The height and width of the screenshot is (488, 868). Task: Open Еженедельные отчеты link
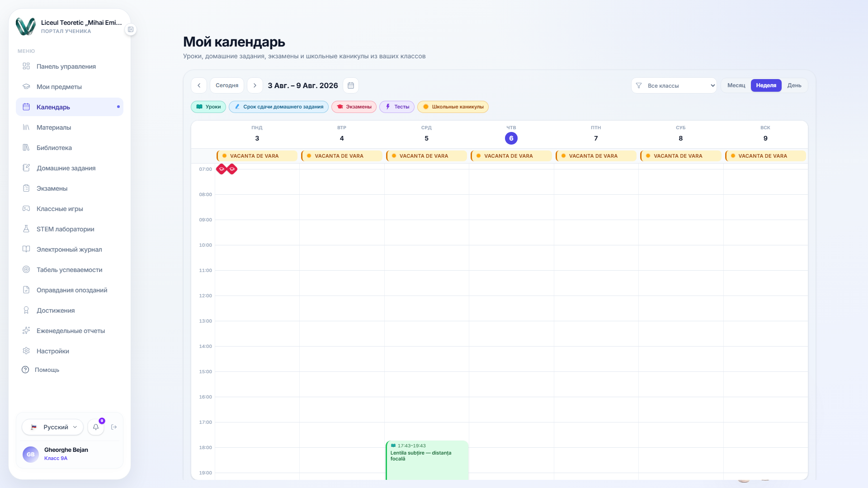pyautogui.click(x=70, y=331)
